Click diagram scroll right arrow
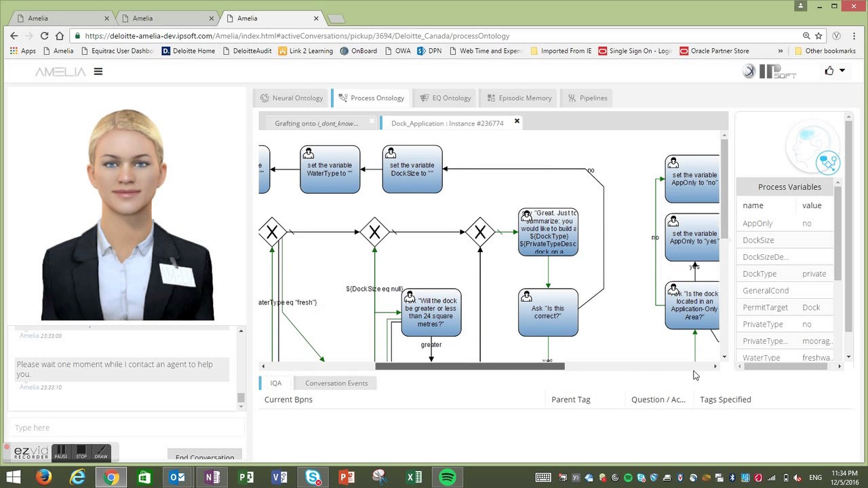Image resolution: width=868 pixels, height=488 pixels. 715,366
